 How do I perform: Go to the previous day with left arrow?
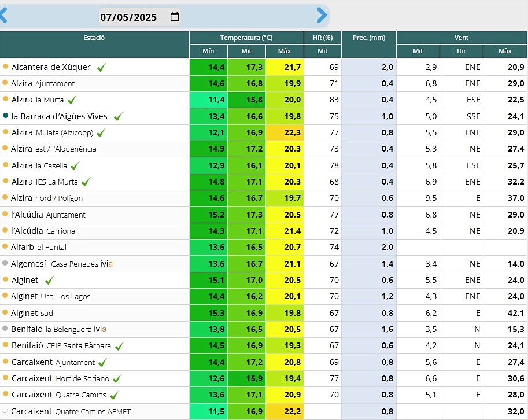pyautogui.click(x=3, y=16)
